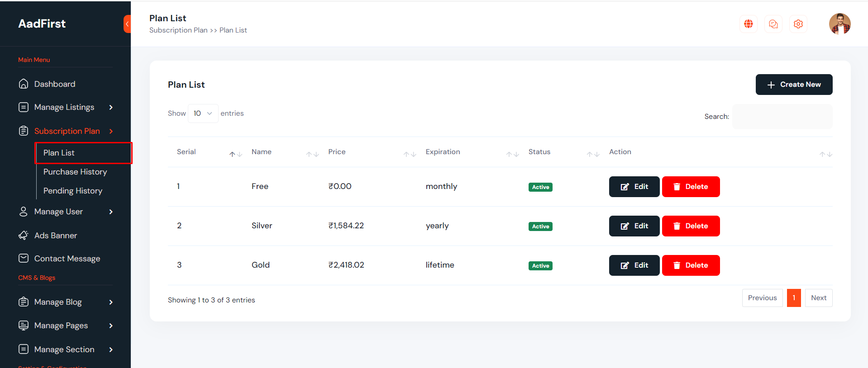
Task: Focus the Search input field
Action: [x=782, y=117]
